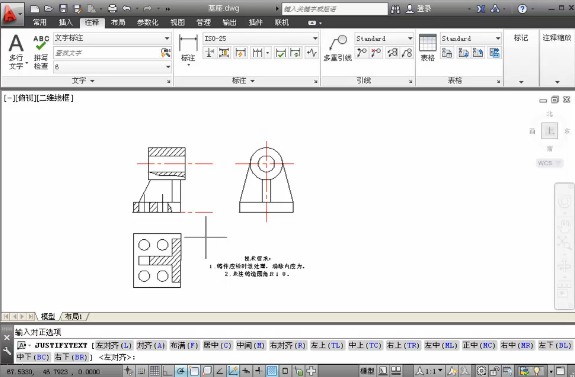Run the spell check (拼写检查) tool
This screenshot has height=377, width=575.
pos(41,51)
